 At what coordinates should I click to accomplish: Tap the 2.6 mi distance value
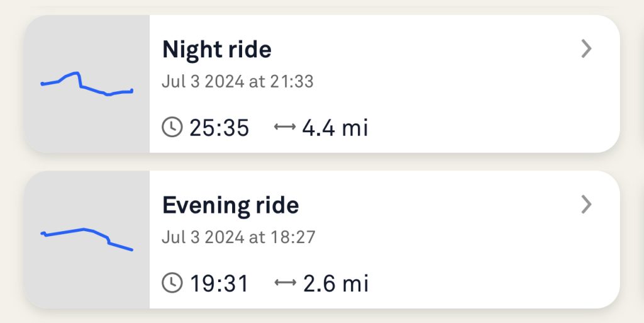click(x=336, y=283)
